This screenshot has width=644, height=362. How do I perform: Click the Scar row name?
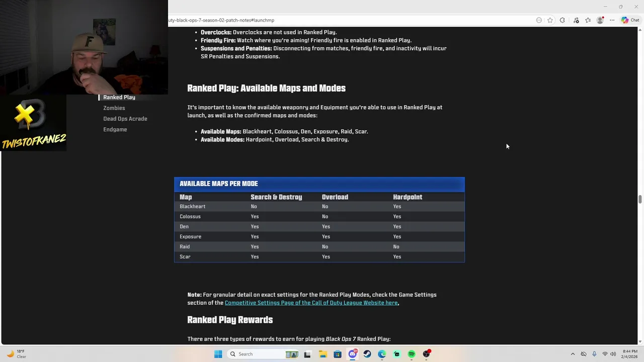pyautogui.click(x=185, y=257)
